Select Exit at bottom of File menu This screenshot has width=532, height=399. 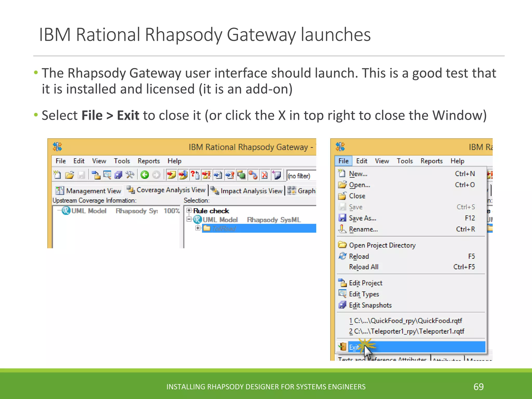coord(411,347)
